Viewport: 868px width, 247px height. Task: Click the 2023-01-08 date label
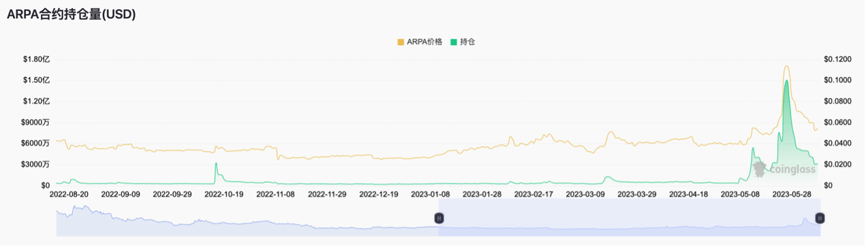431,194
